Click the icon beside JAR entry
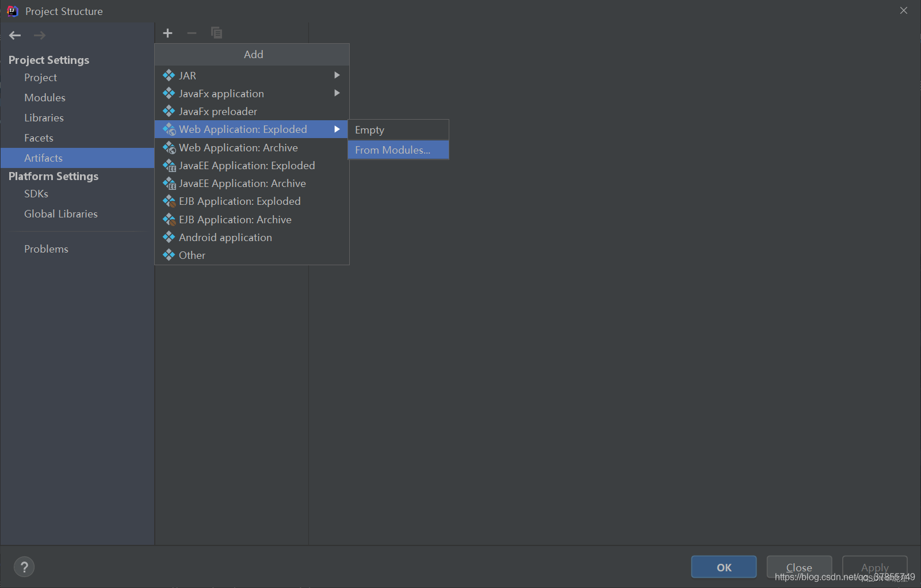The height and width of the screenshot is (588, 921). tap(169, 75)
